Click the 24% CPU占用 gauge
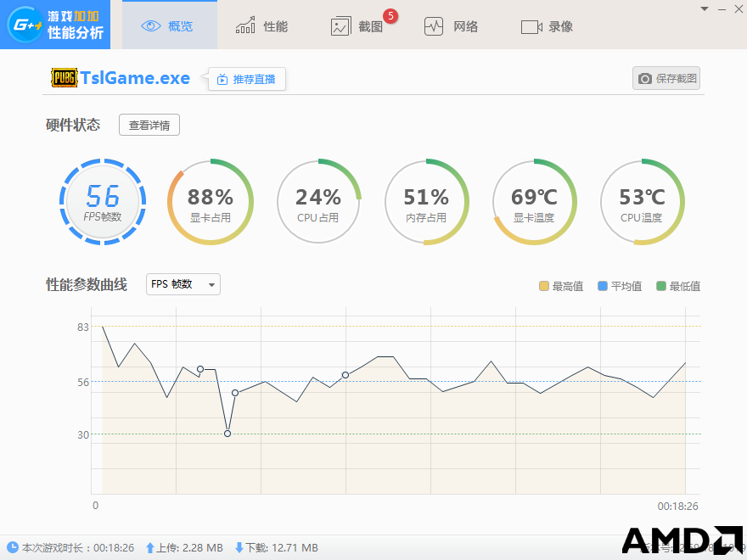The image size is (747, 560). click(318, 202)
